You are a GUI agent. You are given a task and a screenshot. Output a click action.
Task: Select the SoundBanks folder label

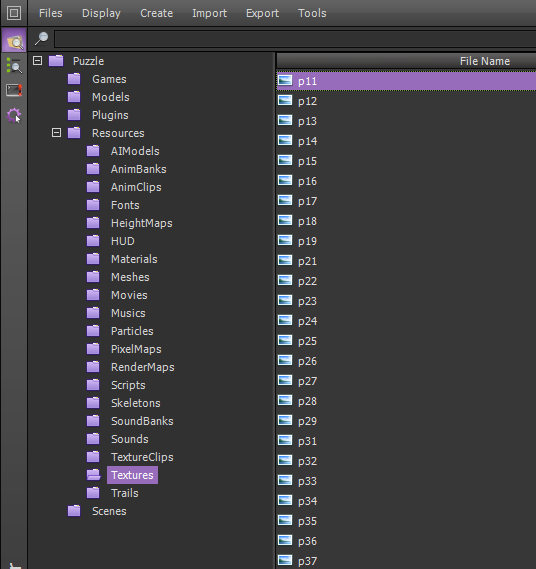tap(142, 421)
